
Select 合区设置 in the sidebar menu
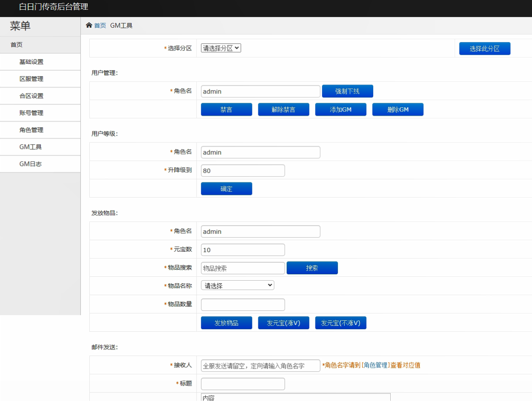40,96
